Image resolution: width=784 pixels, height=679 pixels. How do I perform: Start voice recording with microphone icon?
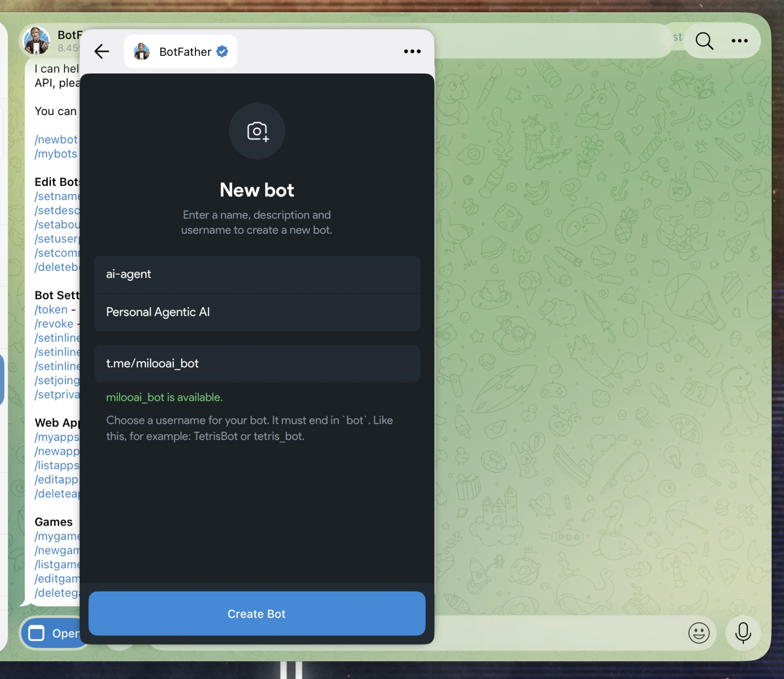(x=743, y=633)
